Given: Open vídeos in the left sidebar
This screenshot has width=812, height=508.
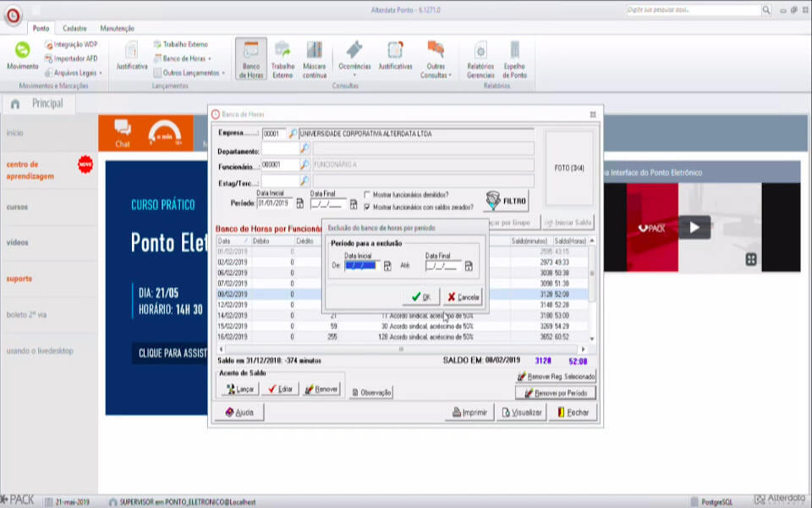Looking at the screenshot, I should [17, 242].
